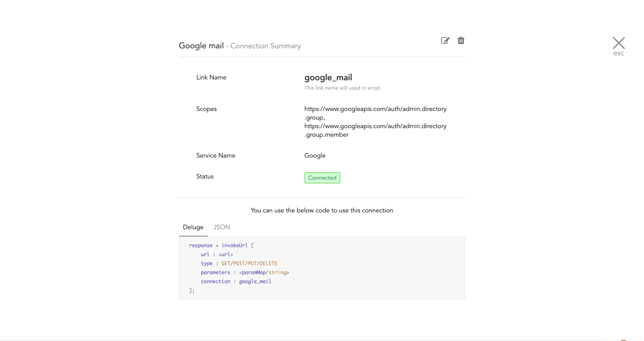Click the Google mail connection title

tap(201, 45)
